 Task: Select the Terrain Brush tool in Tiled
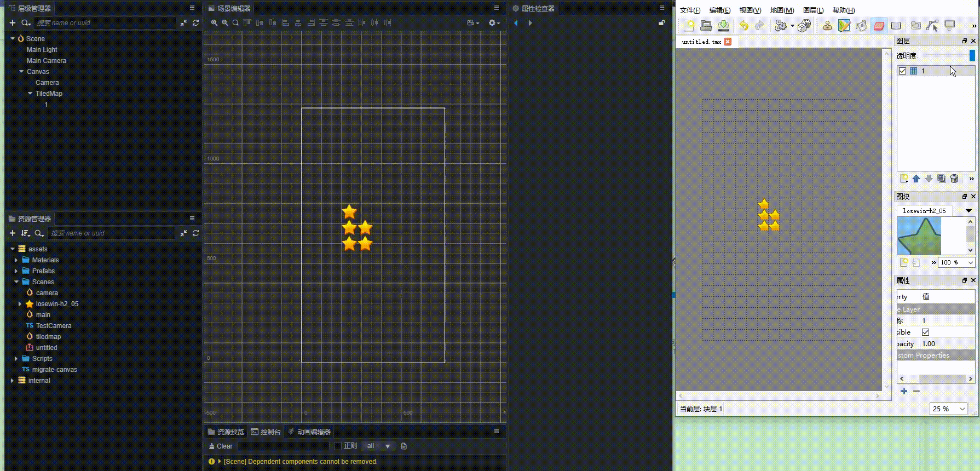click(x=844, y=25)
